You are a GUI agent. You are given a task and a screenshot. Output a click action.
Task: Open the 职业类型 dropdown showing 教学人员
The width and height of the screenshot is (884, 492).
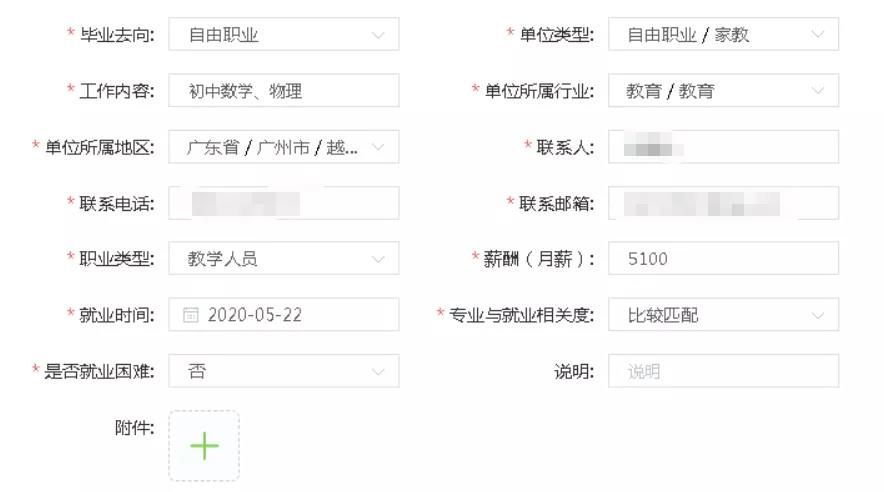[283, 259]
